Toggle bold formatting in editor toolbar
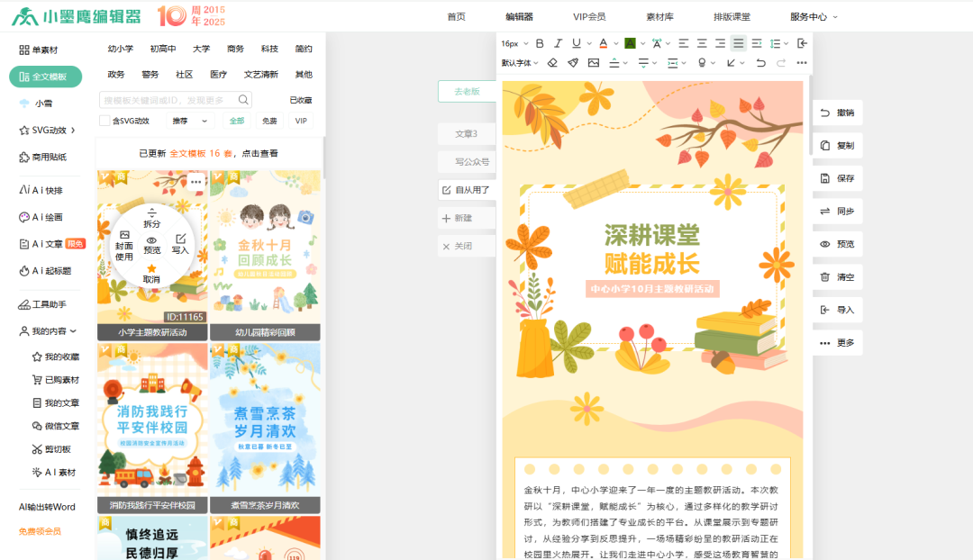This screenshot has width=973, height=560. 540,43
